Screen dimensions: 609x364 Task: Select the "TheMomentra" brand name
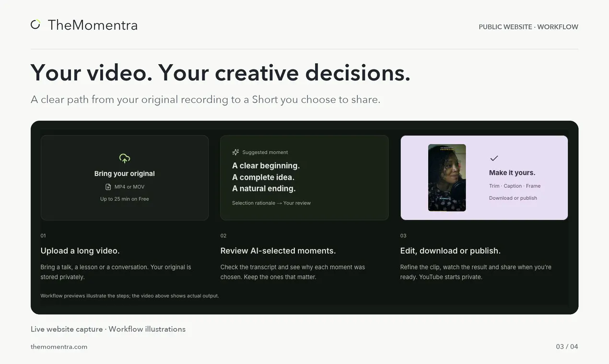click(x=93, y=25)
